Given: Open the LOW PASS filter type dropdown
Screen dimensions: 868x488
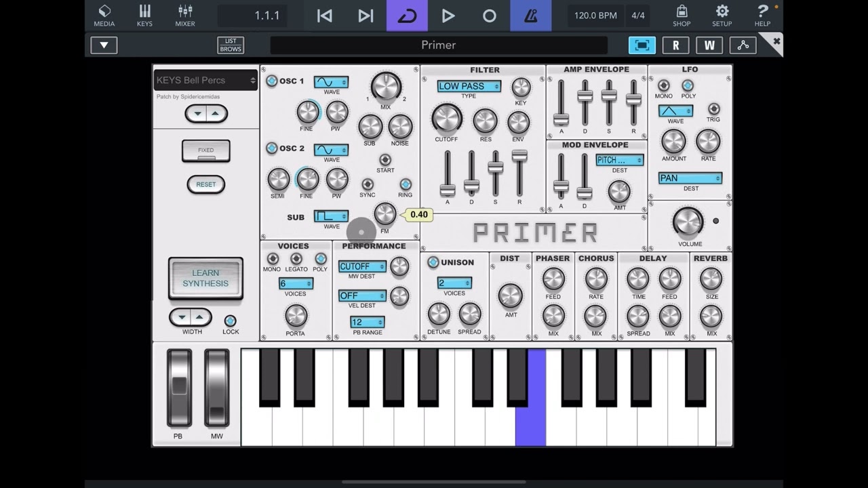Looking at the screenshot, I should (469, 86).
